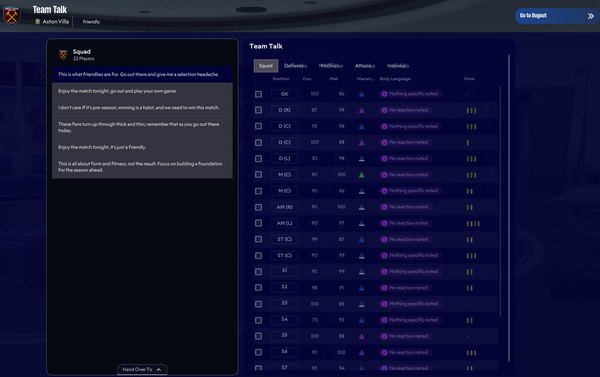Viewport: 600px width, 377px height.
Task: Click the D (L) row hierarchy pyramid icon
Action: click(x=362, y=158)
